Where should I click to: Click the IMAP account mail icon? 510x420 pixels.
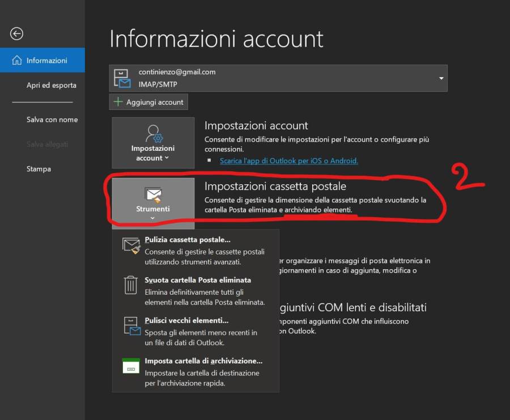tap(122, 78)
